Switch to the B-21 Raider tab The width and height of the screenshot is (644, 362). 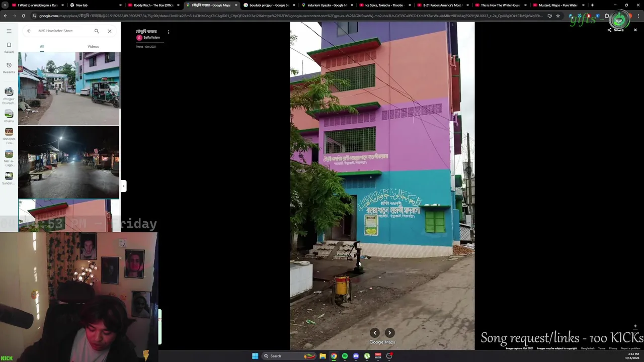(443, 5)
